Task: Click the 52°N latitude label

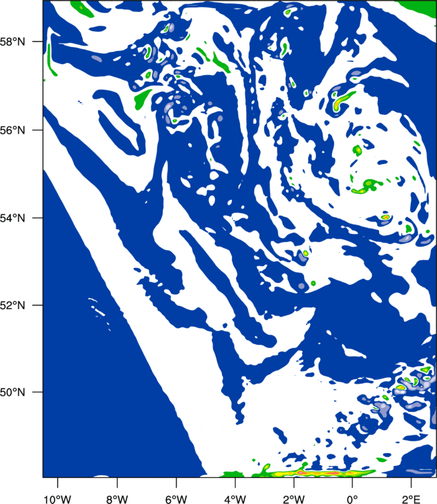Action: click(x=12, y=305)
